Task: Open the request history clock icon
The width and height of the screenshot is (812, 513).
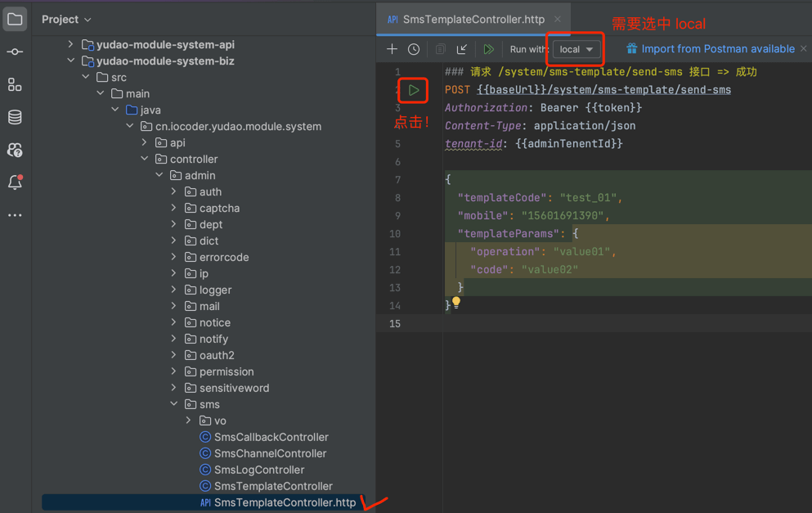Action: pyautogui.click(x=414, y=49)
